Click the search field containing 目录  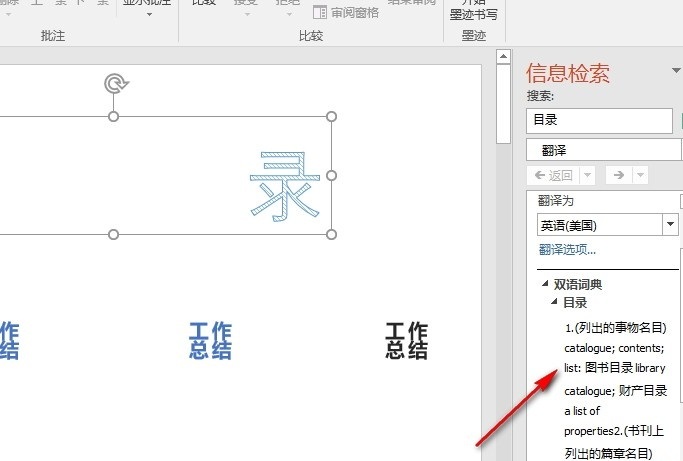click(x=599, y=120)
